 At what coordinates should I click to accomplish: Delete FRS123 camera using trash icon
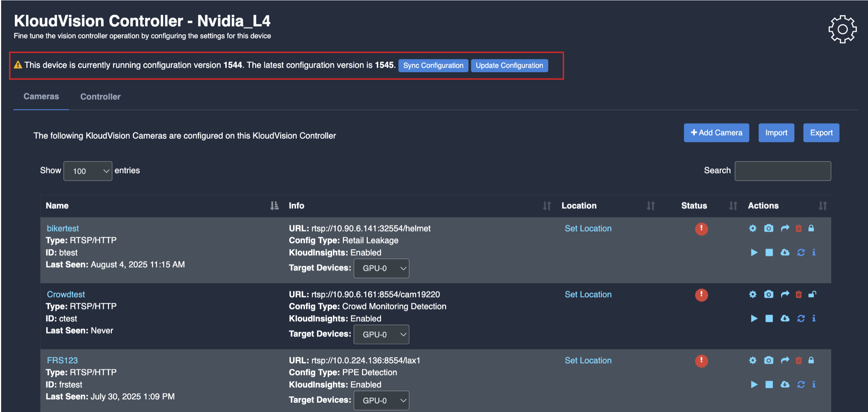[x=798, y=360]
